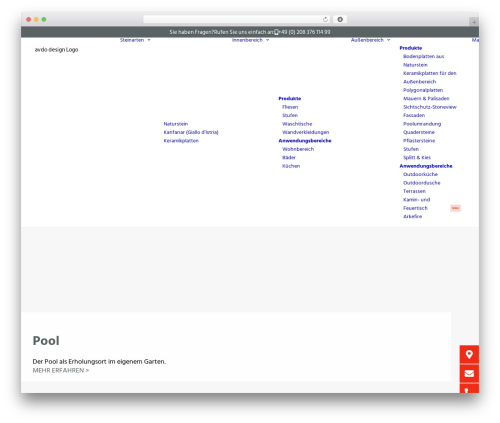Click the Pool heading
The height and width of the screenshot is (423, 500).
point(46,341)
